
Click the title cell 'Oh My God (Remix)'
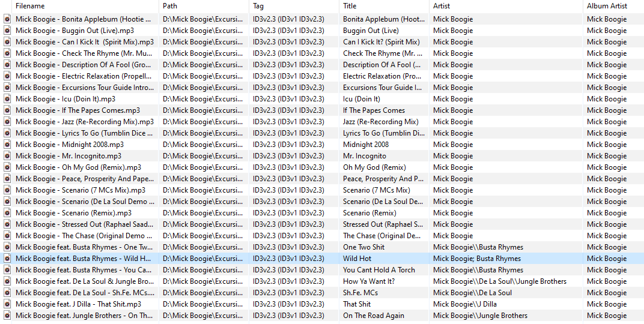pos(374,167)
